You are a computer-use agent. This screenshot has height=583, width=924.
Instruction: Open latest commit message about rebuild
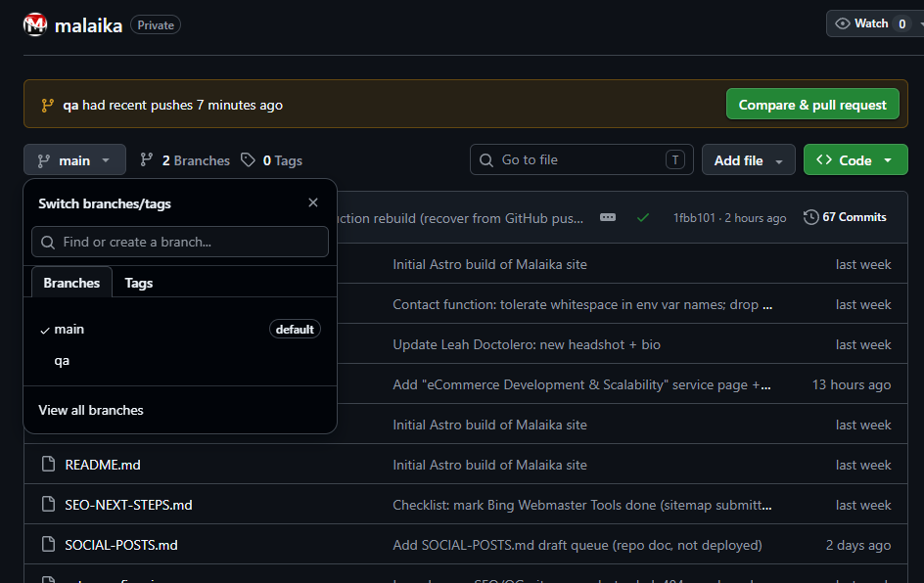pyautogui.click(x=460, y=218)
